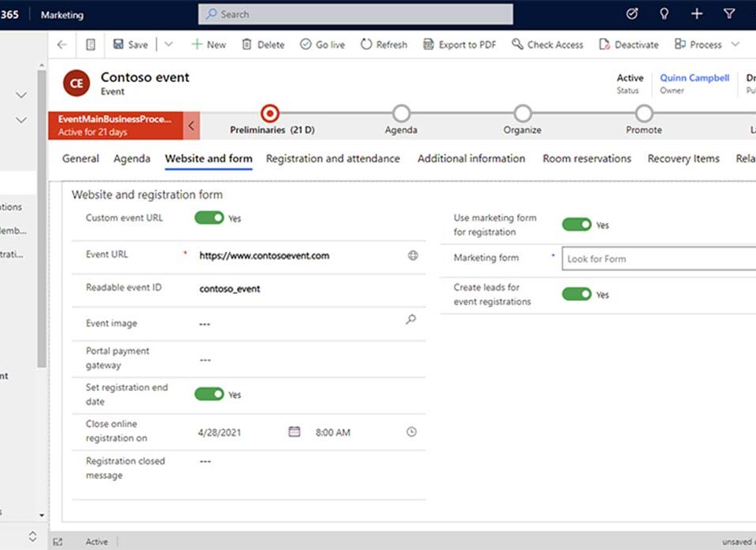Expand the Process dropdown chevron
Screen dimensions: 756x550
[736, 44]
